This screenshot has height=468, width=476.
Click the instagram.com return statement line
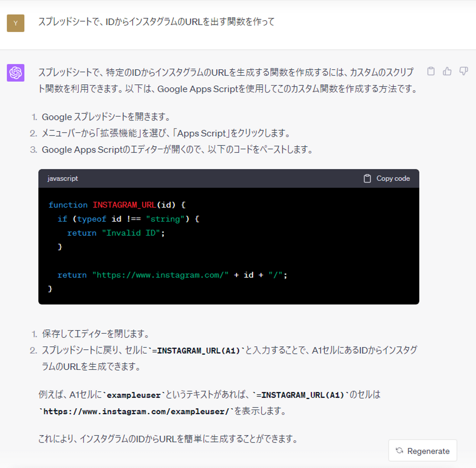pos(172,275)
